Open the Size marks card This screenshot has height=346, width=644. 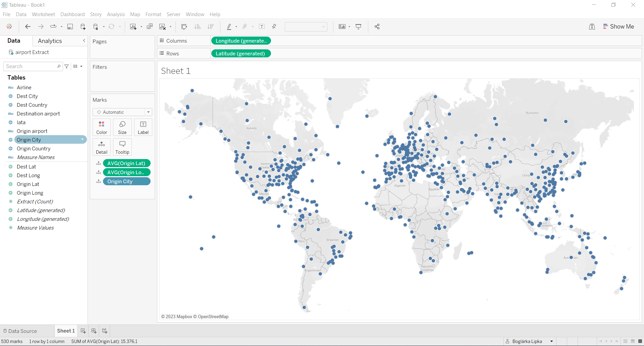point(122,128)
